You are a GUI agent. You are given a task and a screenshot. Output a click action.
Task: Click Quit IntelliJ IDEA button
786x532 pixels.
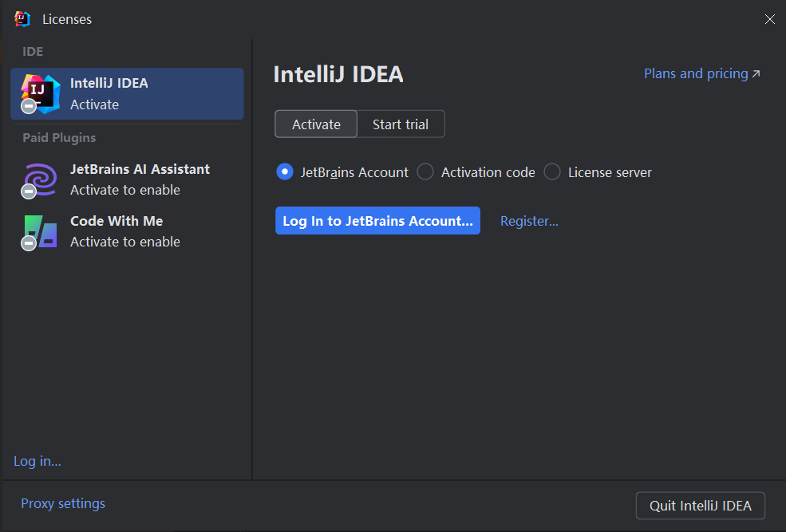tap(701, 506)
